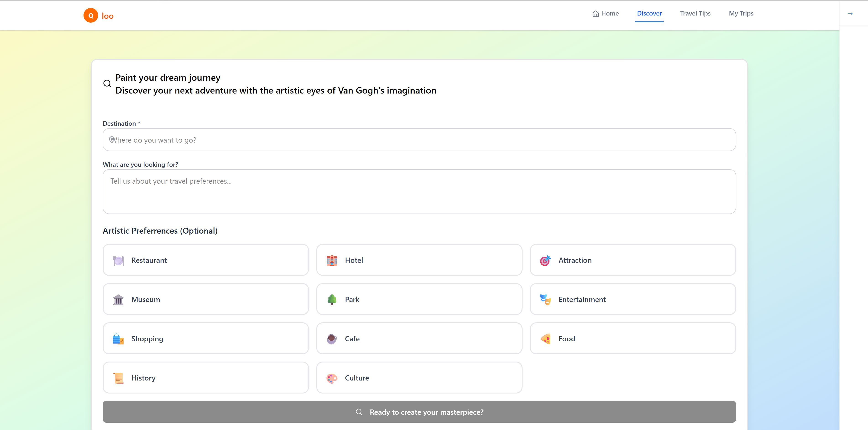Screen dimensions: 868x430
Task: Click the orange loo logo icon
Action: [91, 16]
